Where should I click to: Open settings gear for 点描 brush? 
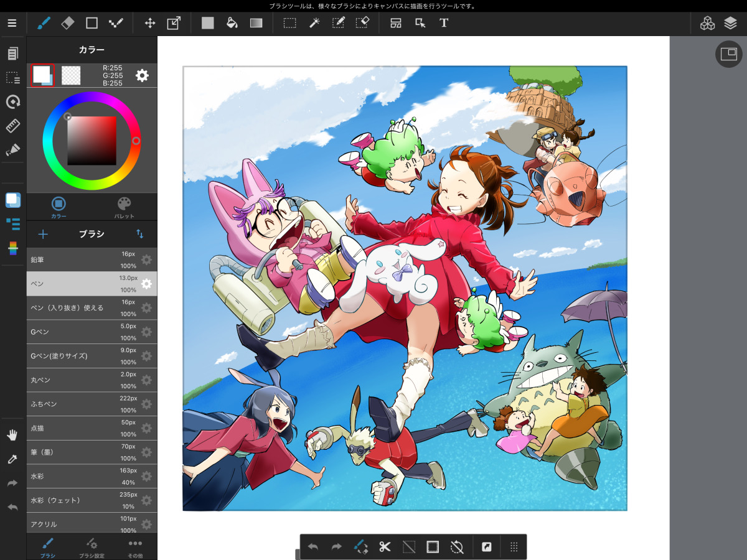click(x=146, y=428)
